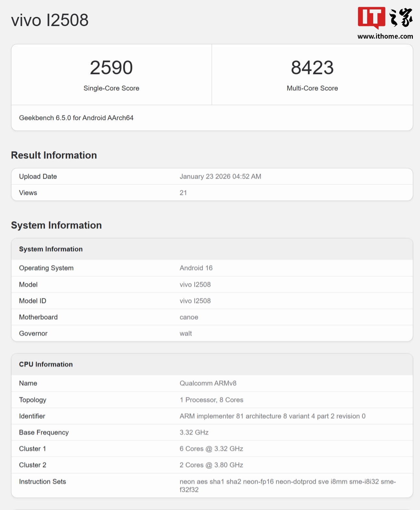Select the Android 16 operating system value
This screenshot has height=510, width=420.
196,268
